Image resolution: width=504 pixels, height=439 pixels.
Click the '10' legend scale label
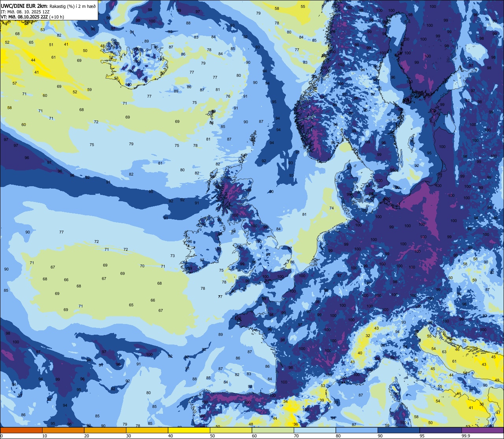pos(44,436)
